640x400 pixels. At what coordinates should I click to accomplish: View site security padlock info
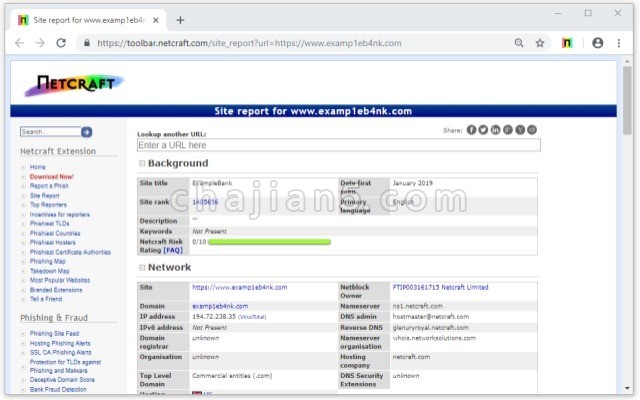click(x=87, y=43)
